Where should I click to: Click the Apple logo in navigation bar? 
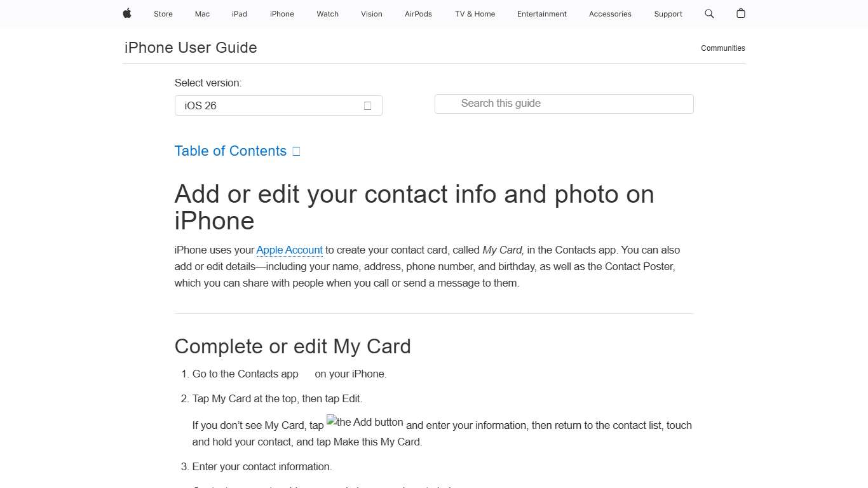pos(126,13)
